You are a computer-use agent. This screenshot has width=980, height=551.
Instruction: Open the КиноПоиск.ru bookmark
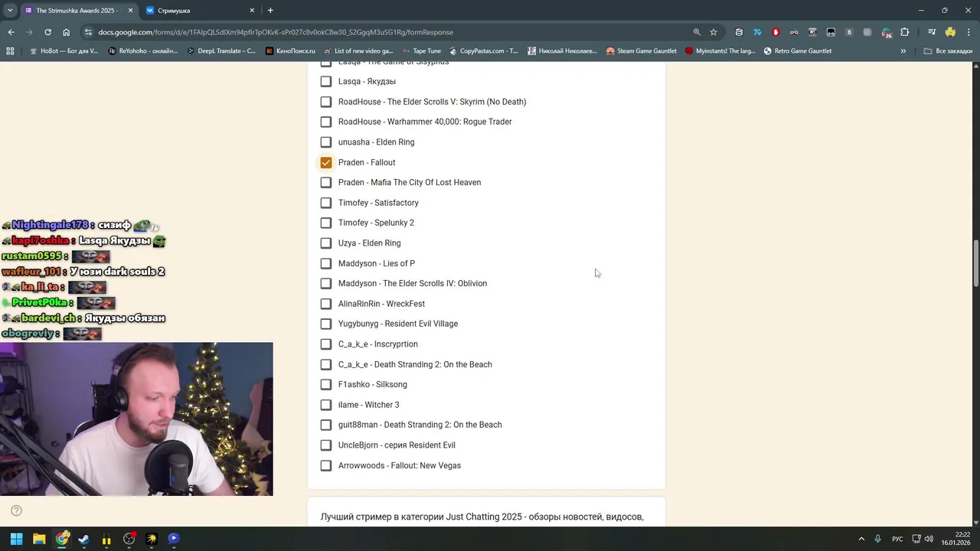pyautogui.click(x=290, y=51)
